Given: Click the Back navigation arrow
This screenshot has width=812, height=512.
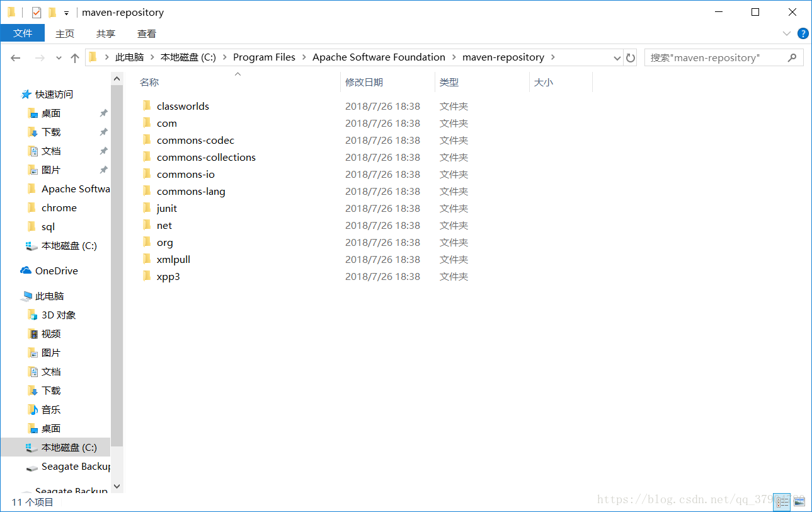Looking at the screenshot, I should click(16, 57).
